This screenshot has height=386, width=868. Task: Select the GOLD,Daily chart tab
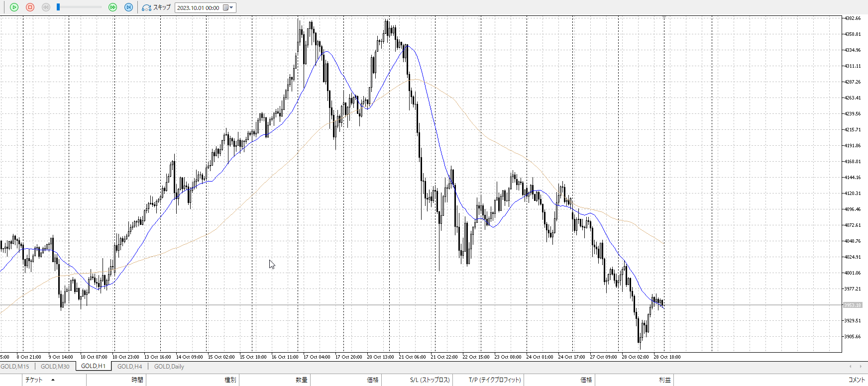pos(169,367)
